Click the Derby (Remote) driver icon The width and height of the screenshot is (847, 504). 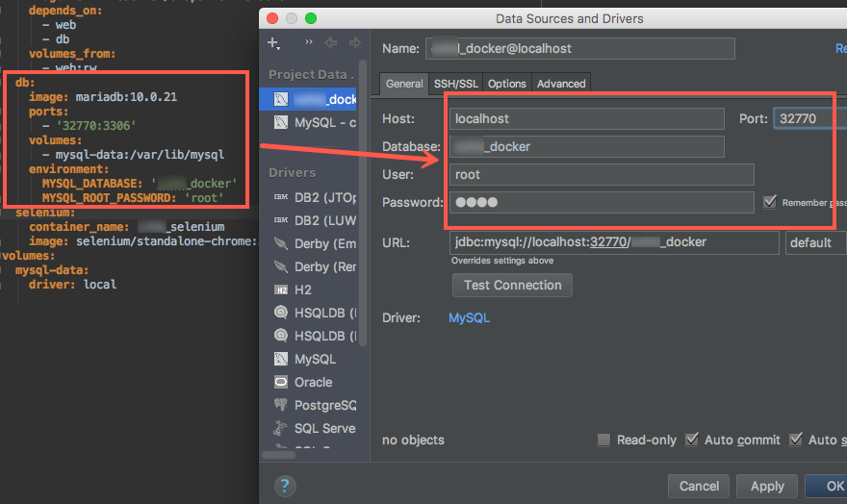pos(281,266)
